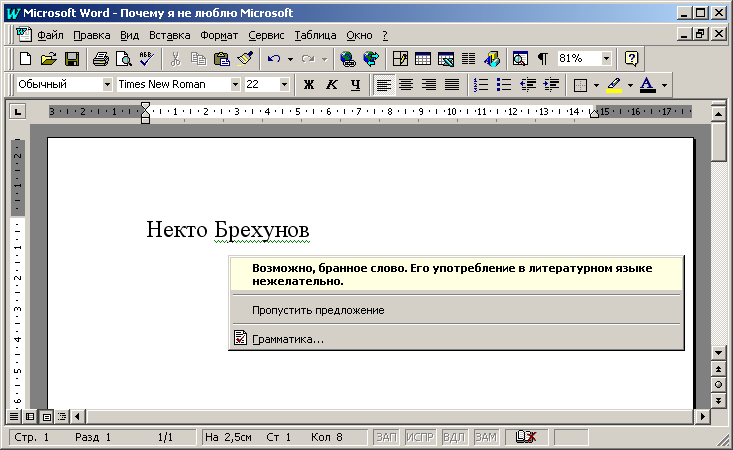Choose Пропустить предложение in context menu

click(x=317, y=310)
